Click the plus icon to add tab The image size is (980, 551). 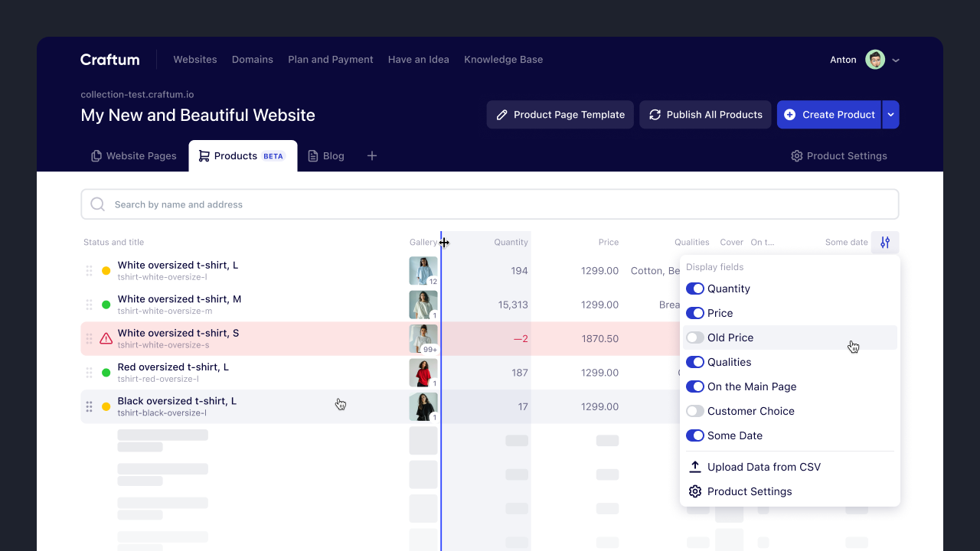point(372,156)
